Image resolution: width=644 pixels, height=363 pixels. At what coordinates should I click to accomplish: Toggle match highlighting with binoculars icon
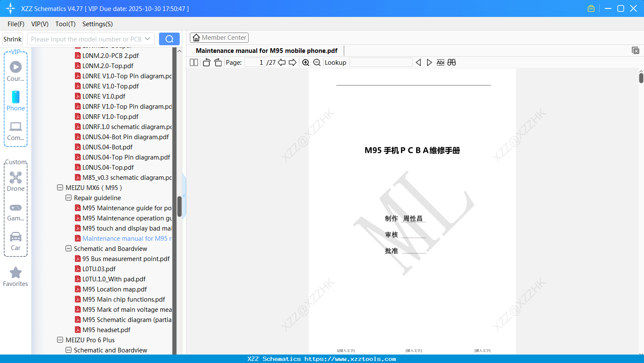[x=451, y=62]
